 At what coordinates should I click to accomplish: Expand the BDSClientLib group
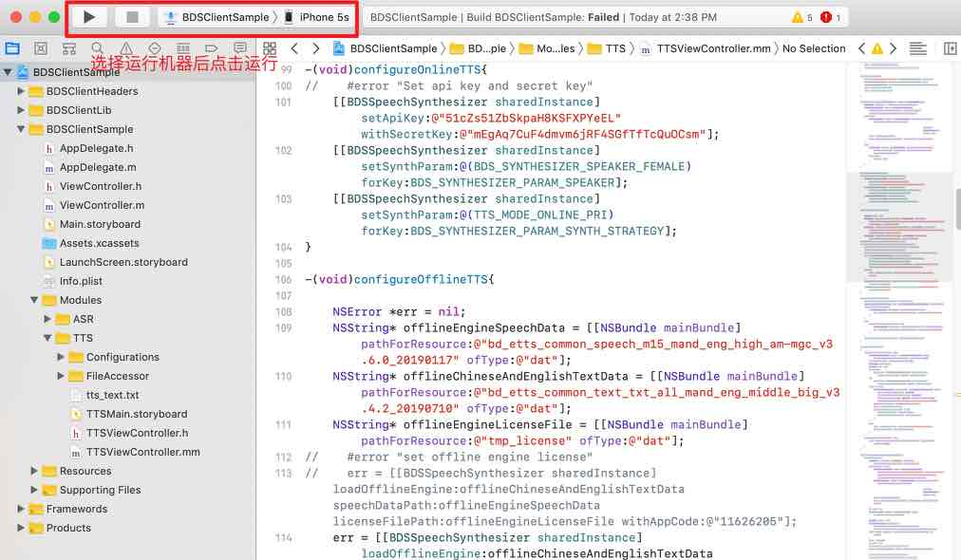tap(21, 110)
